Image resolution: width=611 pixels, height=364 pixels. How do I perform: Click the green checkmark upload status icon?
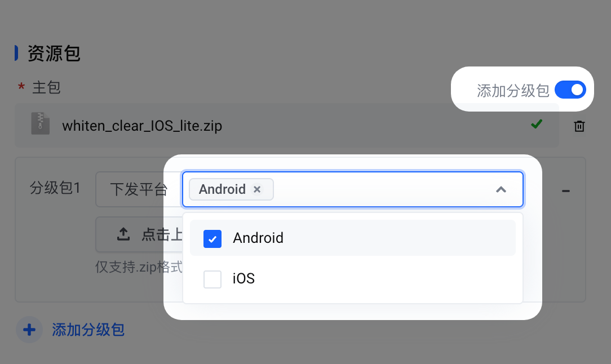537,125
